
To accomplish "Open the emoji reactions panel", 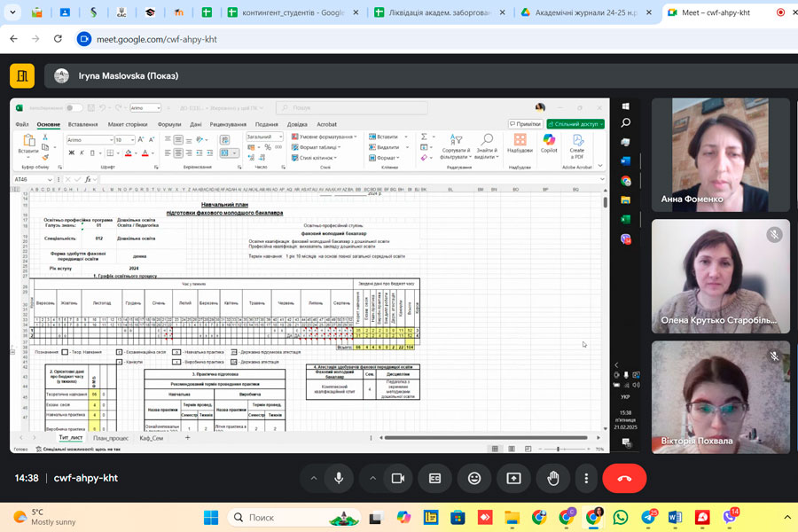I will pos(474,478).
